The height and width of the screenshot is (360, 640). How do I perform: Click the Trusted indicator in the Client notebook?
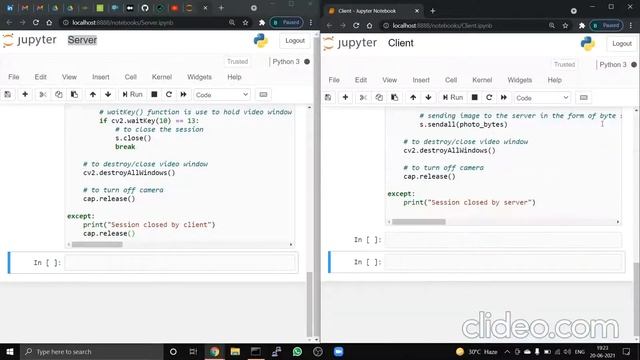[564, 64]
